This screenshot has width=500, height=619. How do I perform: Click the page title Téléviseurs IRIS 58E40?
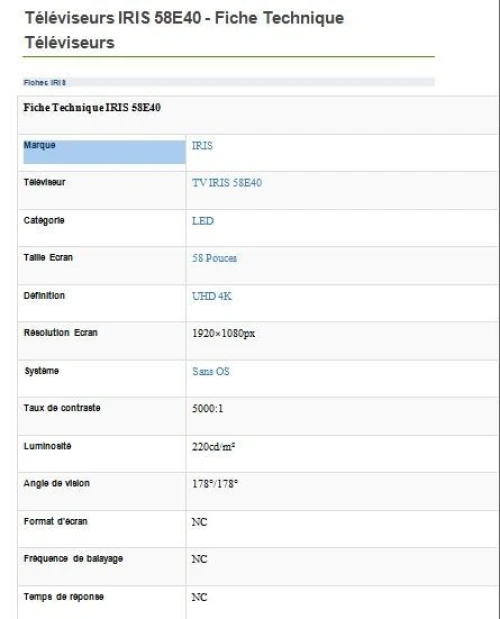pos(113,18)
